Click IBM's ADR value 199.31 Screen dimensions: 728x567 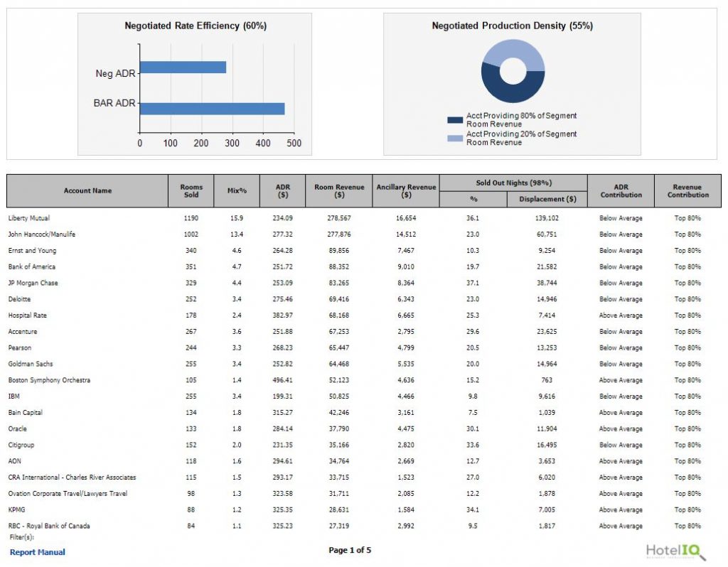[283, 396]
